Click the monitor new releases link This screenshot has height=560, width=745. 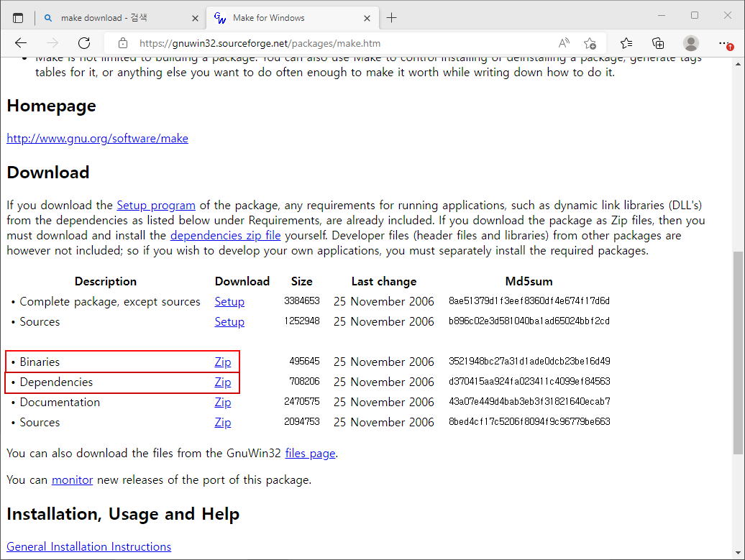point(72,479)
